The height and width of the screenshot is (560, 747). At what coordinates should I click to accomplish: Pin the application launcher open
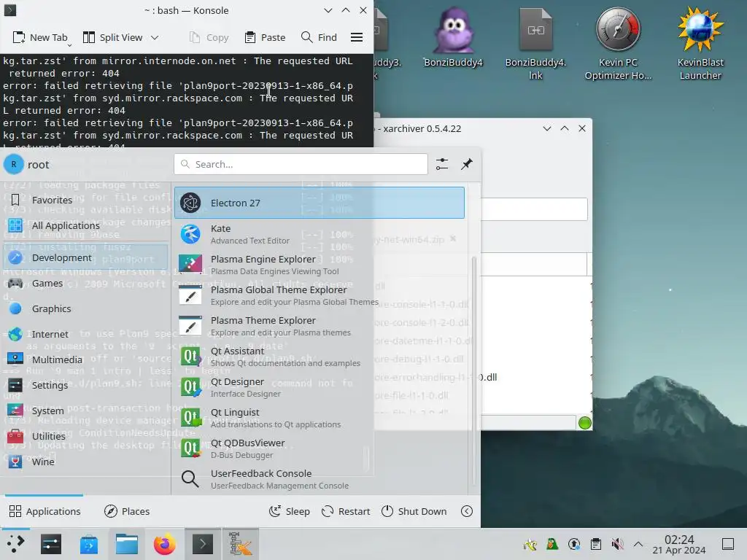pos(466,164)
